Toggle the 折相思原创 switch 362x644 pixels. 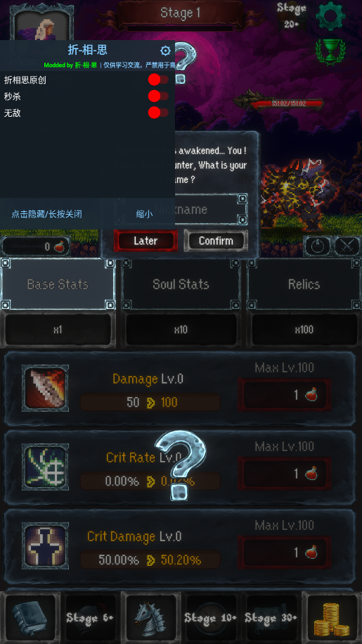click(x=158, y=80)
